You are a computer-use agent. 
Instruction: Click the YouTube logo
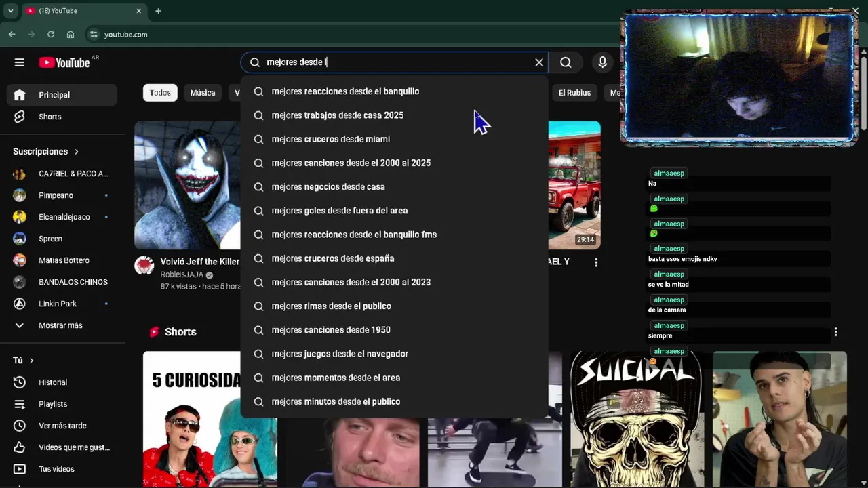(x=64, y=62)
